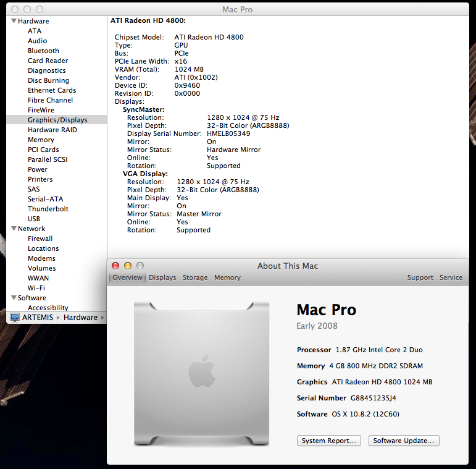Open Ethernet Cards entry
Viewport: 476px width, 469px height.
(52, 90)
